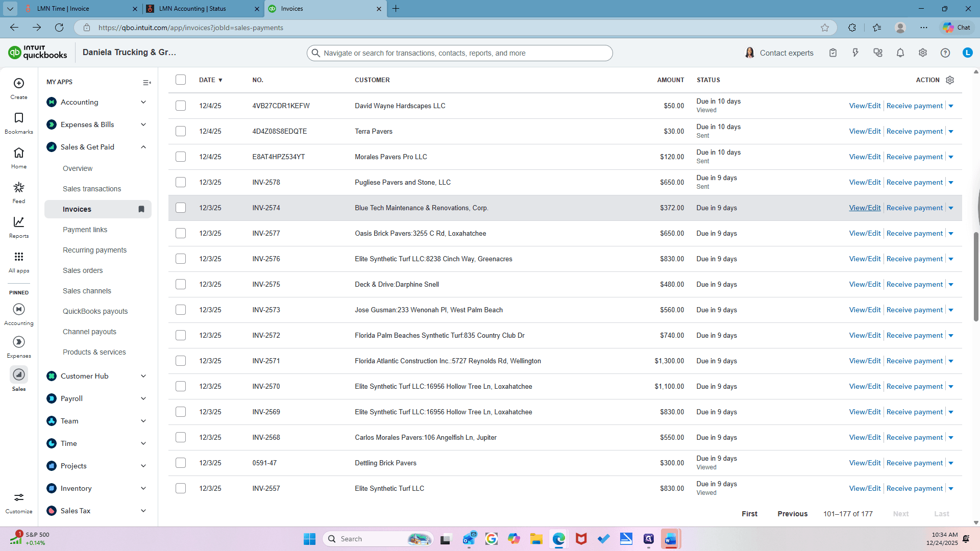980x551 pixels.
Task: Click the browser address bar
Action: [x=454, y=28]
